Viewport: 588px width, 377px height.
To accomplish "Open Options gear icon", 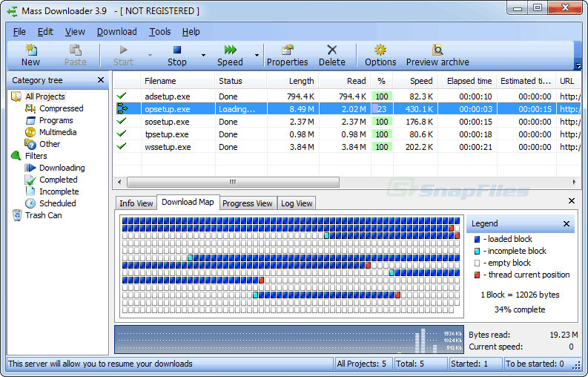I will pyautogui.click(x=380, y=50).
